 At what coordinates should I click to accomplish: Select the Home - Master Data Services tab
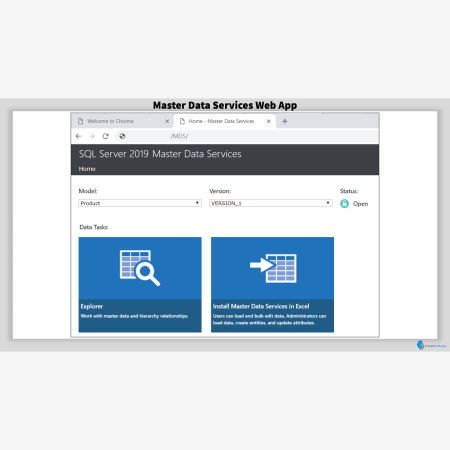[225, 121]
